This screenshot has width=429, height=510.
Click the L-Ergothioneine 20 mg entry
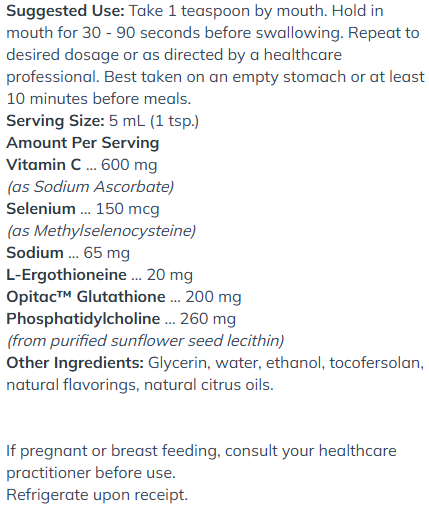[100, 275]
